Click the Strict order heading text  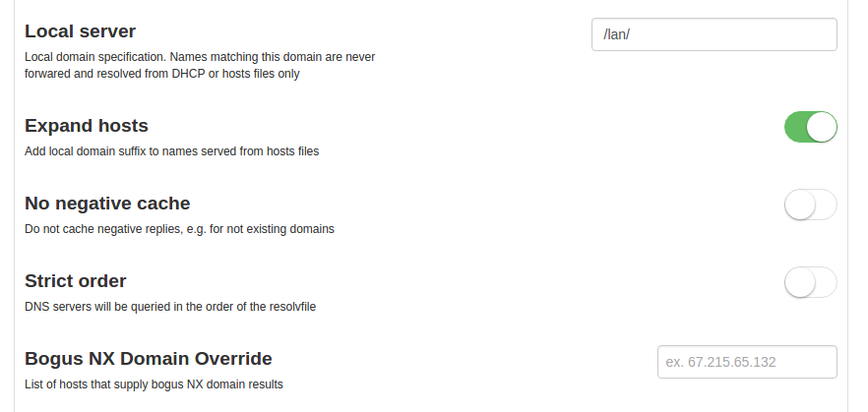click(76, 281)
